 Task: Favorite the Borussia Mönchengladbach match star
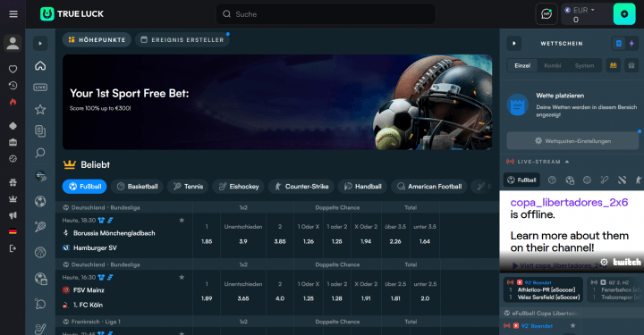(182, 220)
